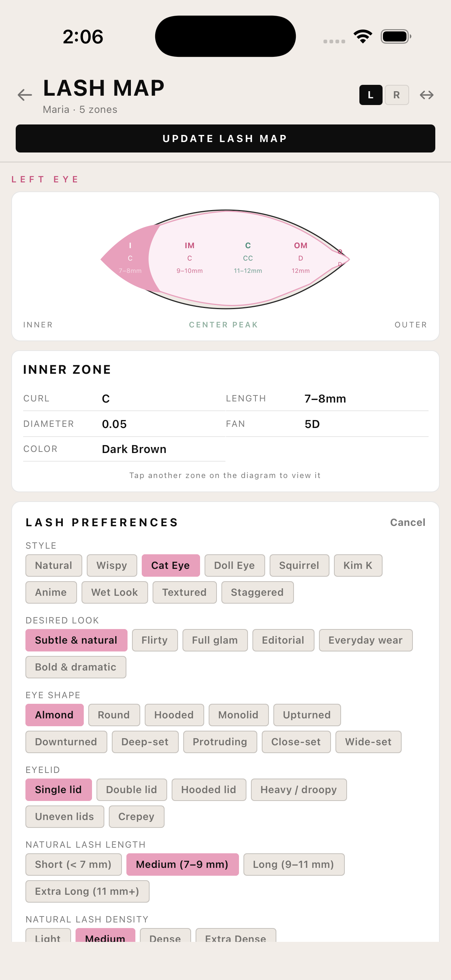Viewport: 451px width, 980px height.
Task: Deselect the Cat Eye style chip
Action: point(171,565)
